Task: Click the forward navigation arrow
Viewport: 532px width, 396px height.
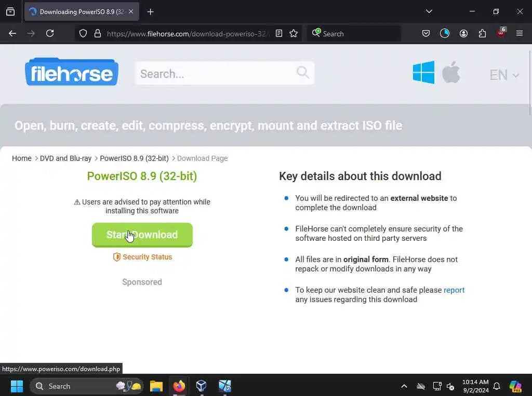Action: pos(31,34)
